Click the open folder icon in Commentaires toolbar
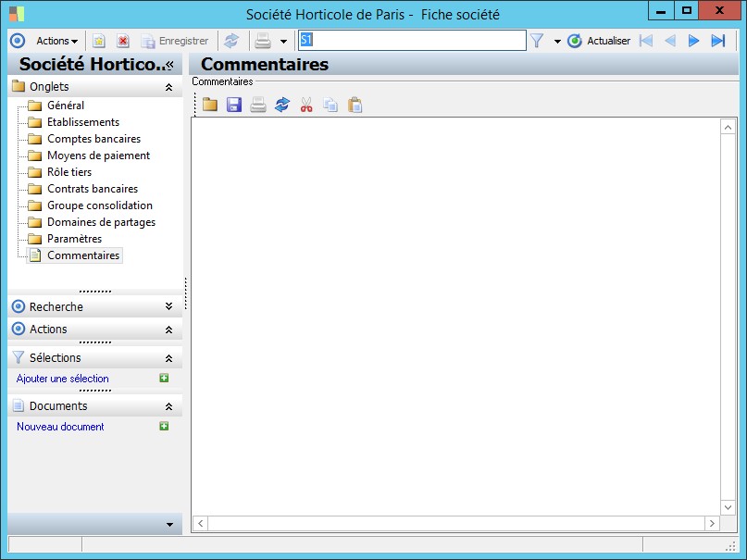747x560 pixels. [209, 105]
